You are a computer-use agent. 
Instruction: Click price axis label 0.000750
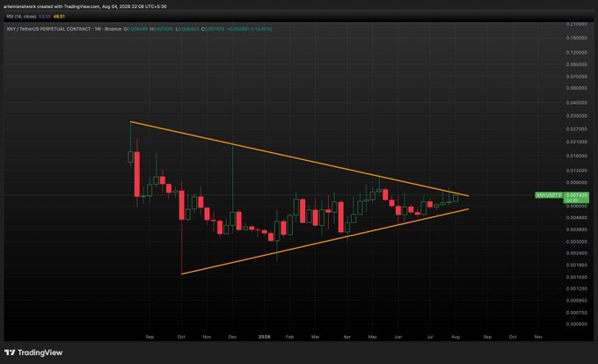pos(577,313)
